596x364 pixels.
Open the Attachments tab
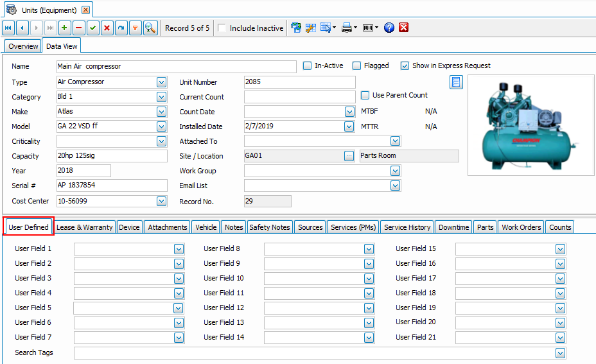pyautogui.click(x=168, y=227)
